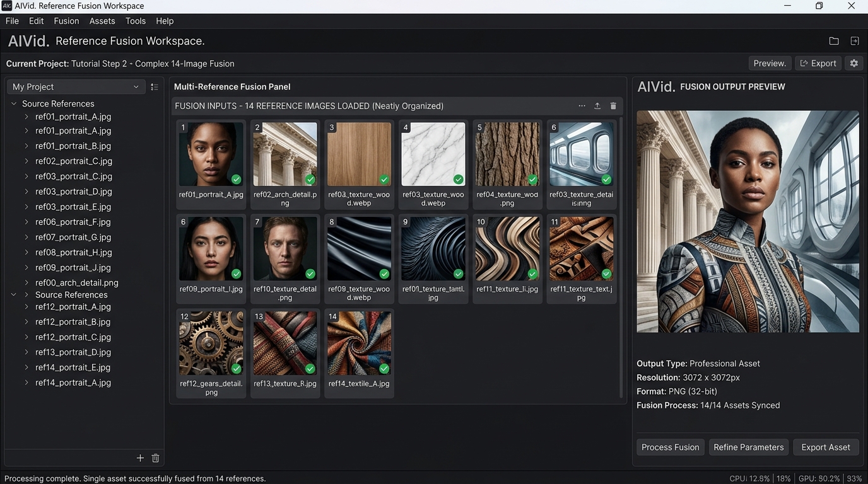868x484 pixels.
Task: Expand the ref12_portrait_B.jpg tree arrow
Action: point(26,322)
